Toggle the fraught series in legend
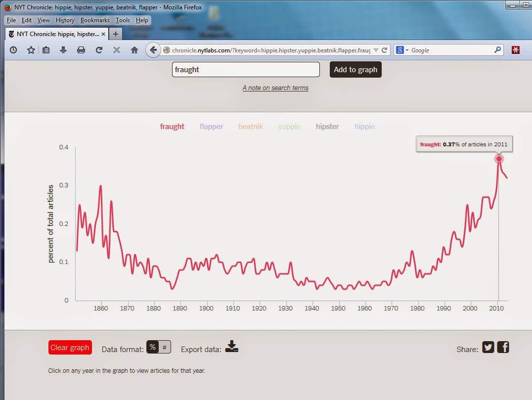The image size is (532, 400). 172,127
